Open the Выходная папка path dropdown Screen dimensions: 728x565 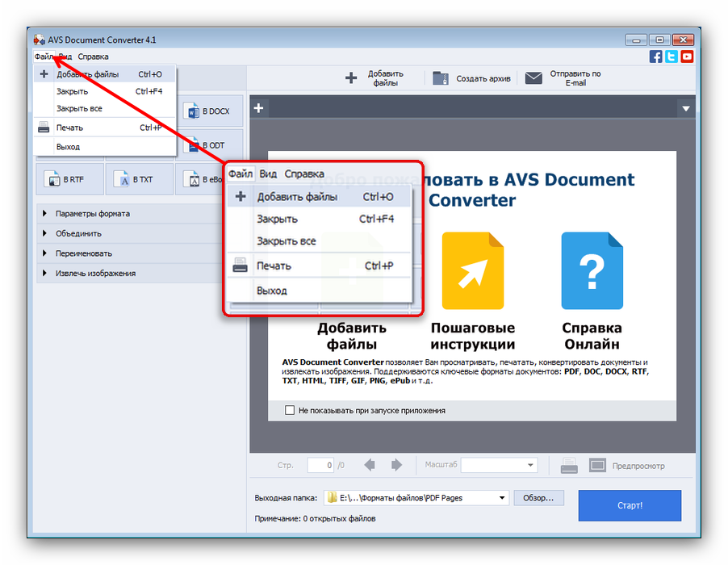(x=502, y=498)
